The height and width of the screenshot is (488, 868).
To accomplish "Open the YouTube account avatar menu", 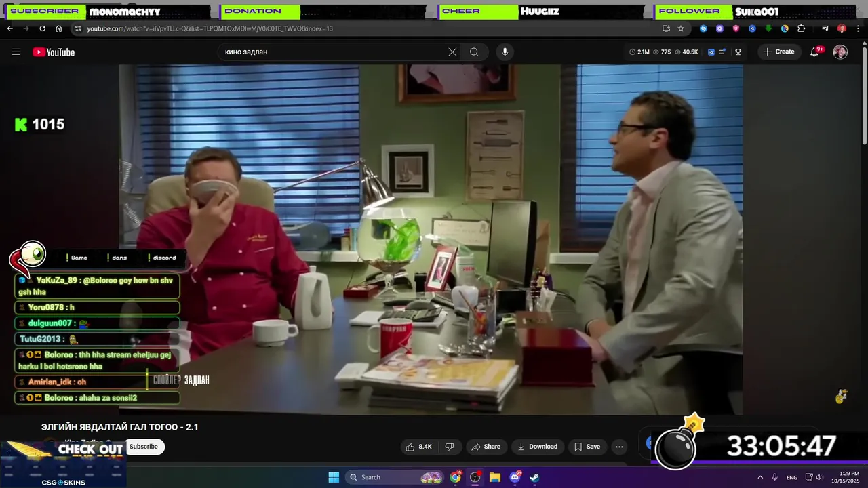I will tap(840, 52).
